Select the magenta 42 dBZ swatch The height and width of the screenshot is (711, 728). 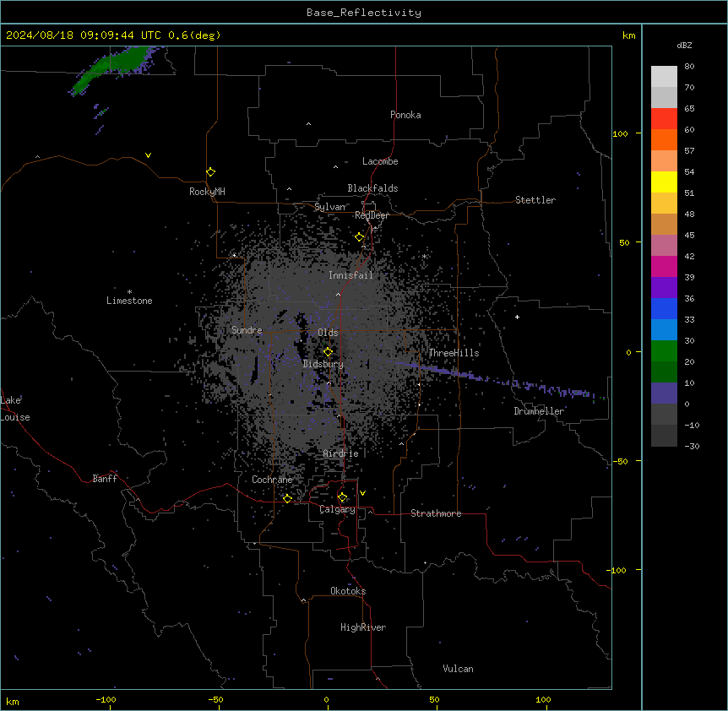click(664, 266)
